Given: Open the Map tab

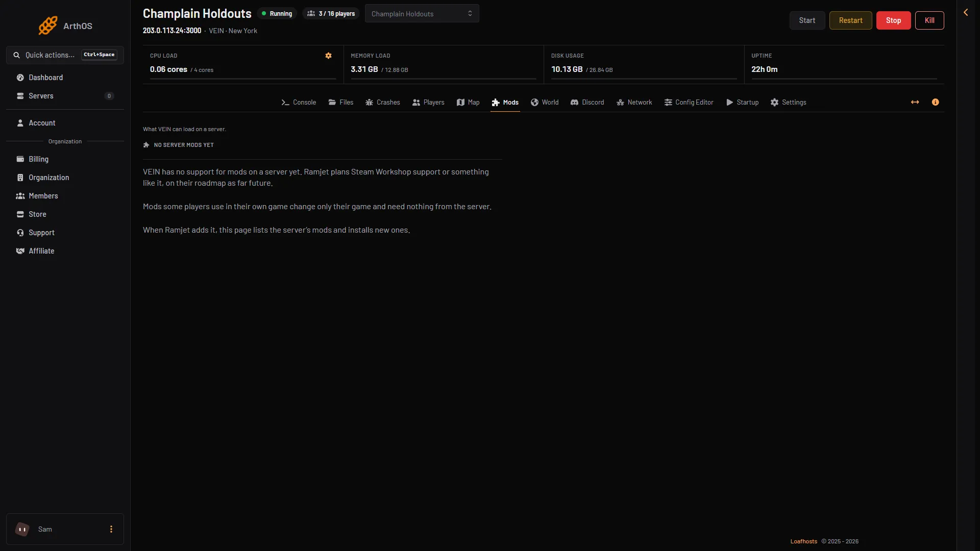Looking at the screenshot, I should tap(468, 103).
